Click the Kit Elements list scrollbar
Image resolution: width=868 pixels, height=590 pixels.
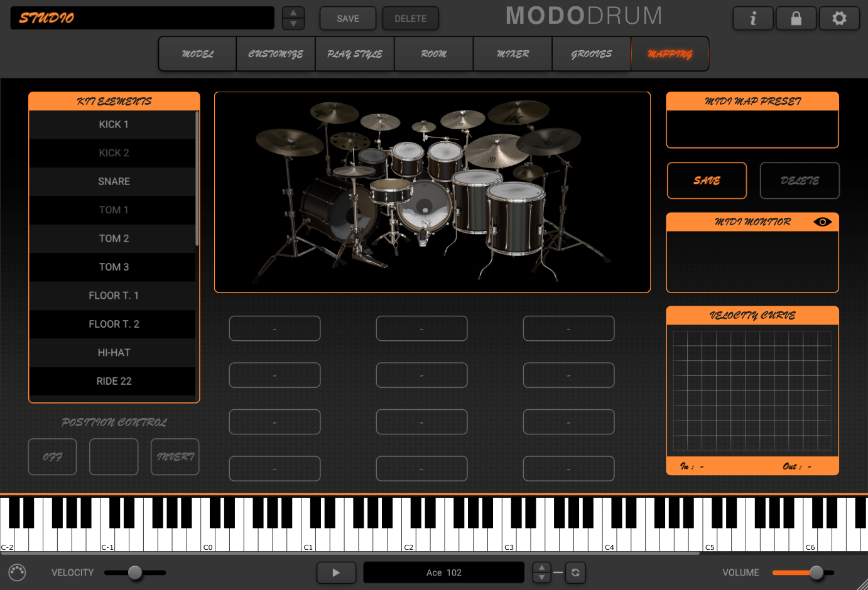pyautogui.click(x=197, y=179)
